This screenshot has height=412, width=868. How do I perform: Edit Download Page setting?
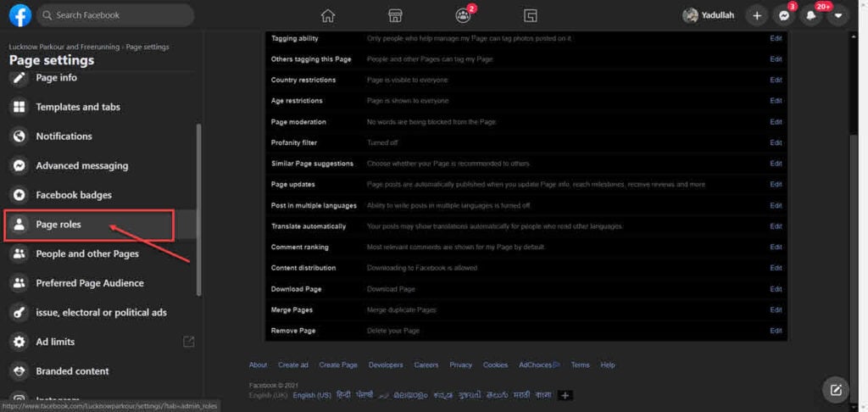(x=776, y=289)
